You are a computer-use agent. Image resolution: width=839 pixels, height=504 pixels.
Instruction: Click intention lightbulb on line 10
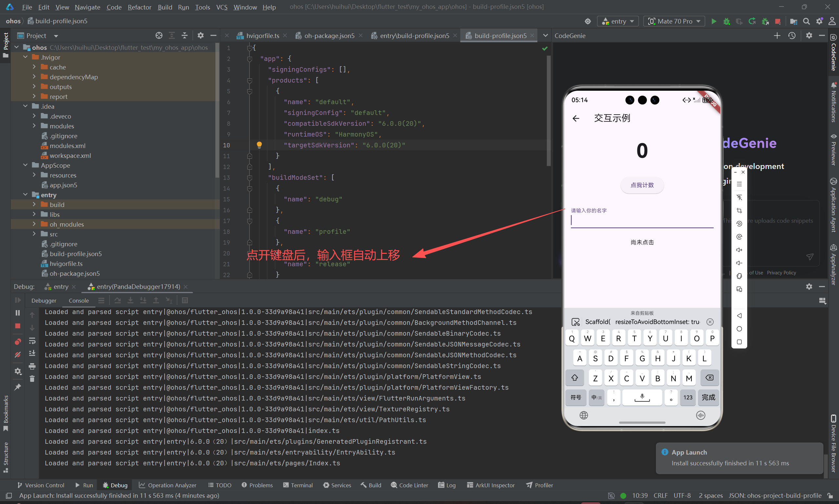point(259,145)
